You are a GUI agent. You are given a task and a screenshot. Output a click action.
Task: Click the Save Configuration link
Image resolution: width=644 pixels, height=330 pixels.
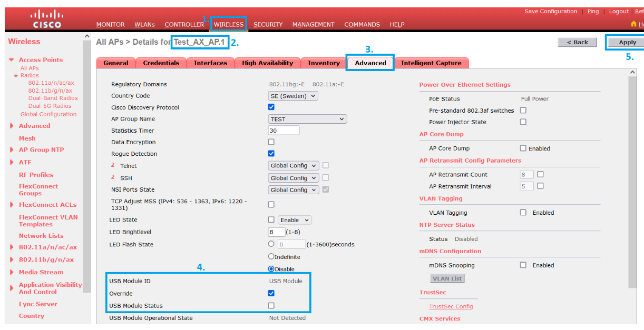tap(551, 12)
